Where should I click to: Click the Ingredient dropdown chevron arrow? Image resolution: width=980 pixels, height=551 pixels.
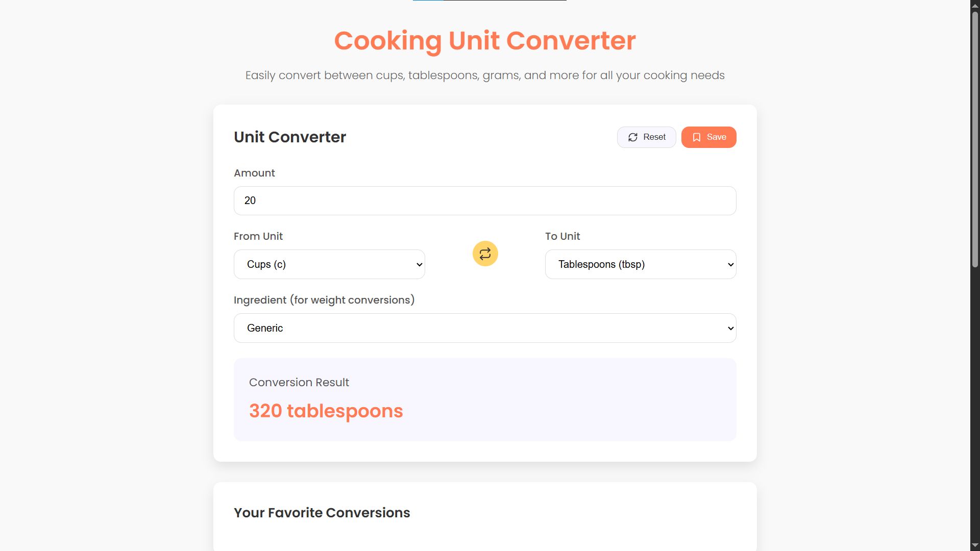(x=730, y=328)
